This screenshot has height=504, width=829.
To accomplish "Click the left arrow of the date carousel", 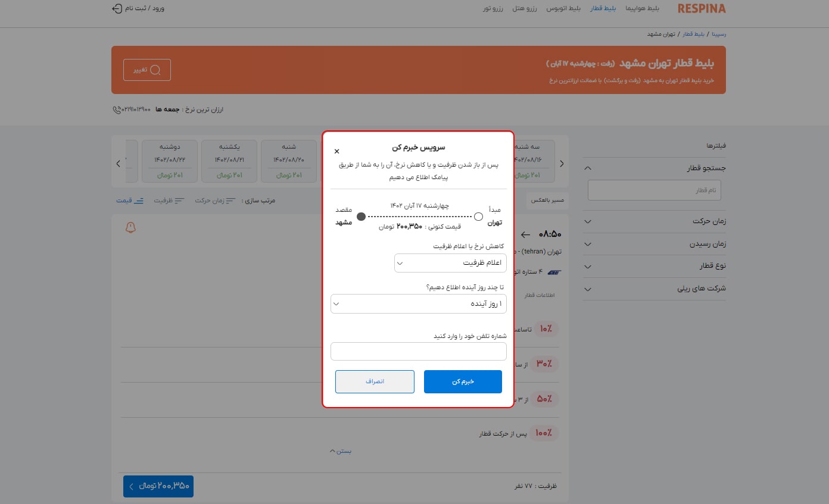I will coord(117,162).
